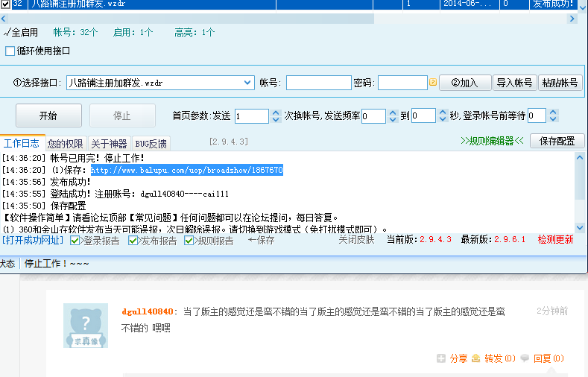Click the dgull40840 username link

pos(148,311)
